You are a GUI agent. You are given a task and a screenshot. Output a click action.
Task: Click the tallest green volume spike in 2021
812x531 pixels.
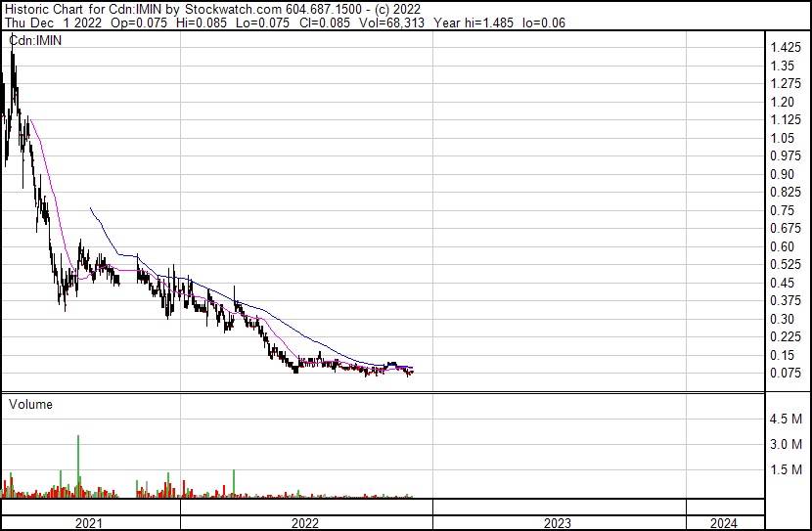tap(77, 465)
